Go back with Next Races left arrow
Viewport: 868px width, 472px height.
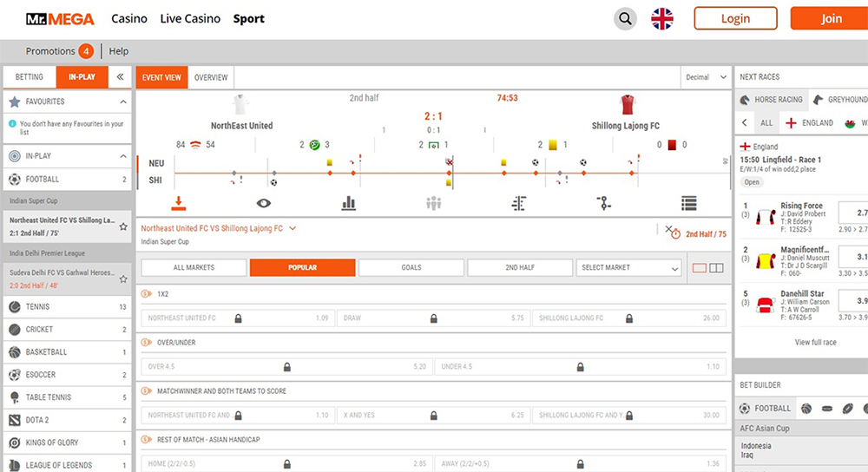pos(745,123)
